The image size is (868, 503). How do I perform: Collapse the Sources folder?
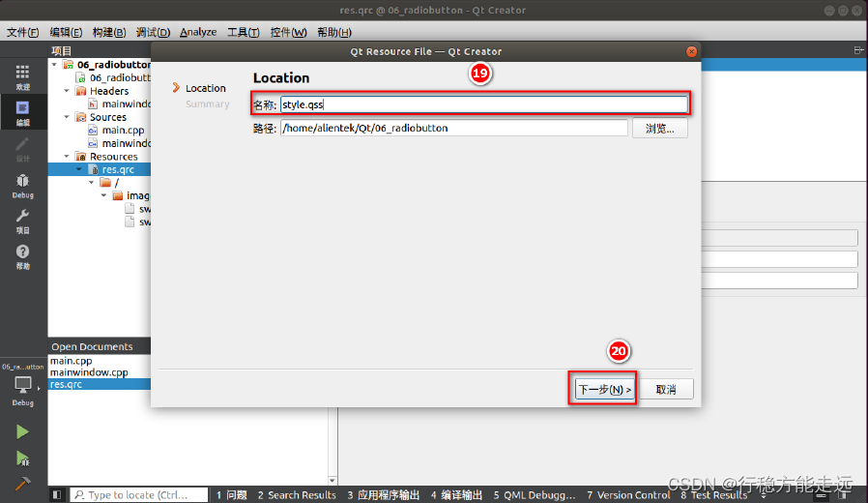coord(67,117)
